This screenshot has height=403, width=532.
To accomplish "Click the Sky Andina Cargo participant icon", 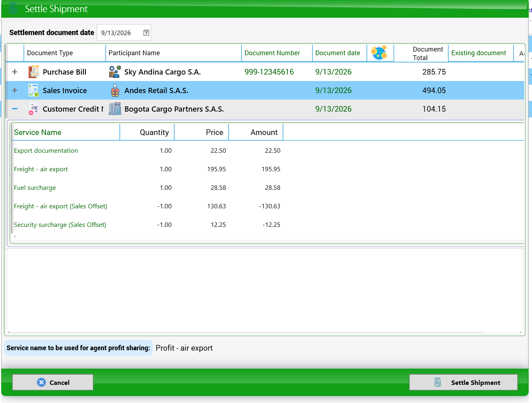I will pyautogui.click(x=115, y=72).
